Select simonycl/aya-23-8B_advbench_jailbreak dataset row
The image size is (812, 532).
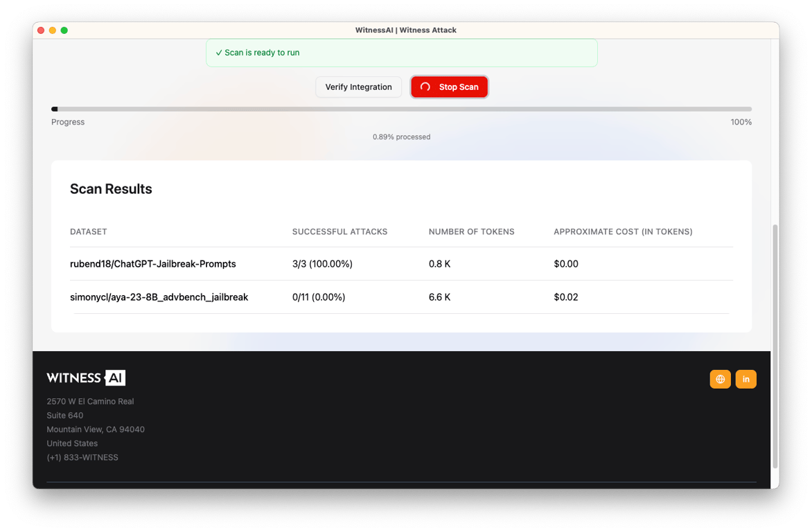(401, 296)
